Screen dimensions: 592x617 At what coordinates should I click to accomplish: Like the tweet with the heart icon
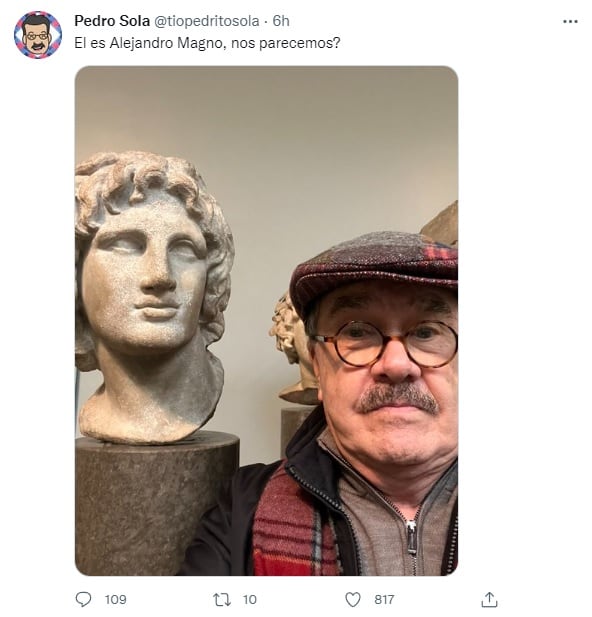(353, 600)
